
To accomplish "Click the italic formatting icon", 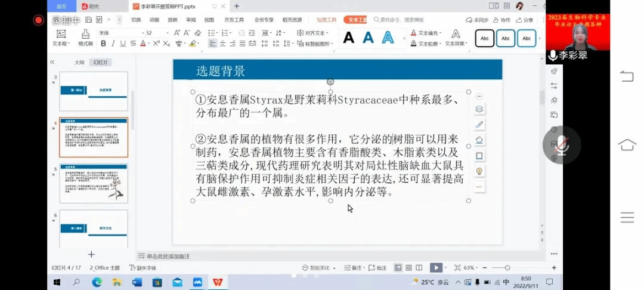I will pyautogui.click(x=113, y=44).
